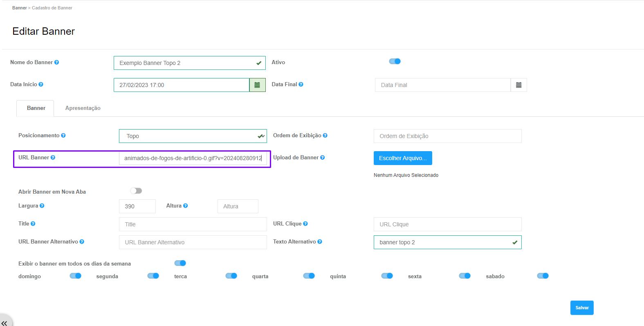Click the Escolher Arquivo button
Screen dimensions: 644x326
pyautogui.click(x=403, y=158)
